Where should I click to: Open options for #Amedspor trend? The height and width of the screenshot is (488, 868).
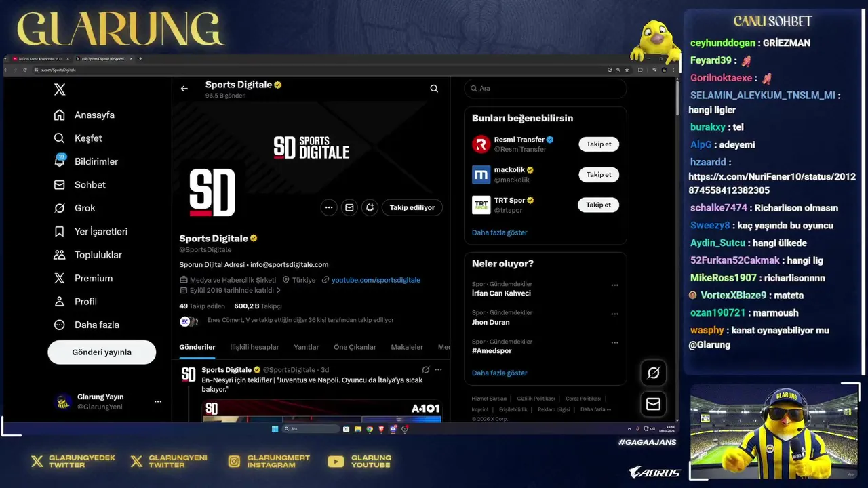point(614,343)
